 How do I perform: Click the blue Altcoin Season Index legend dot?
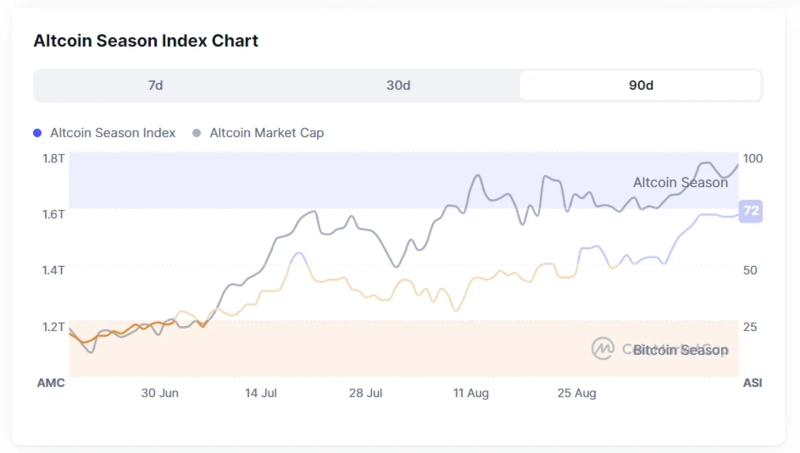(38, 132)
